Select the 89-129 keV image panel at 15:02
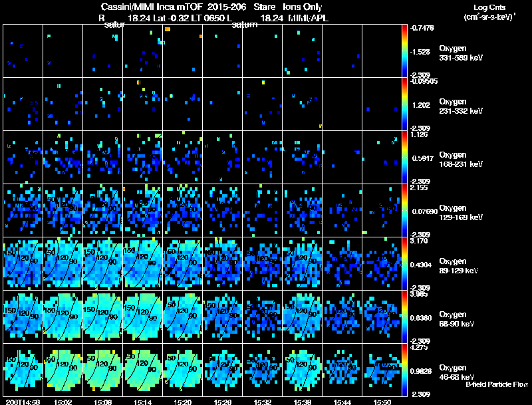 click(63, 263)
